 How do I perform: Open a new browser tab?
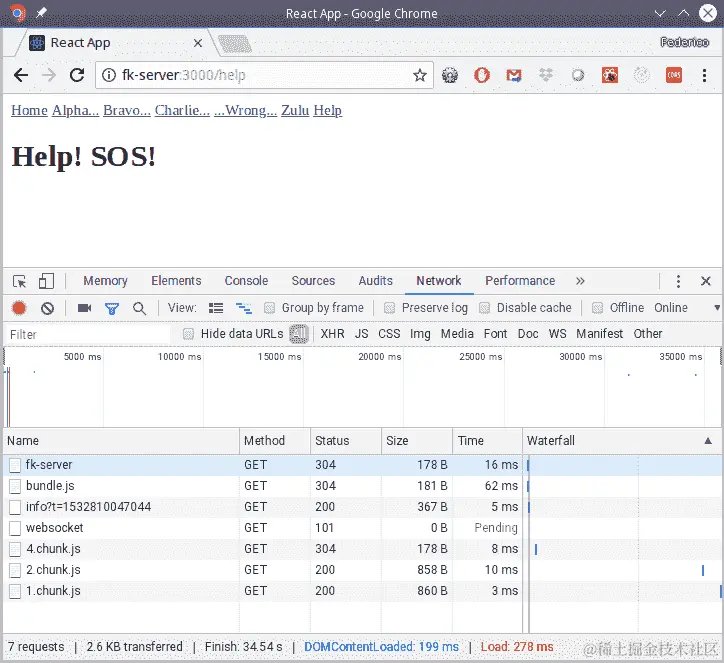point(235,44)
